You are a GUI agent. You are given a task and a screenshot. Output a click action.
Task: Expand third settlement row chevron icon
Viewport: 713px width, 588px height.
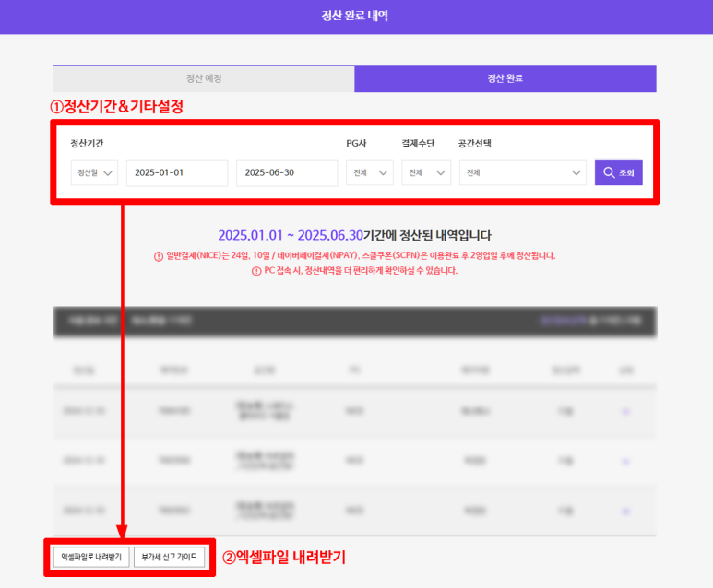(626, 509)
